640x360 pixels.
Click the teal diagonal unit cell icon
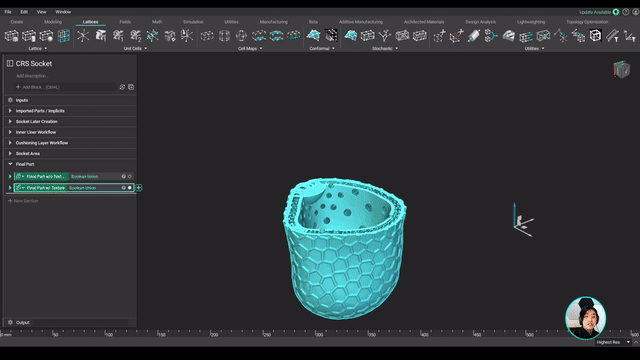tap(153, 36)
